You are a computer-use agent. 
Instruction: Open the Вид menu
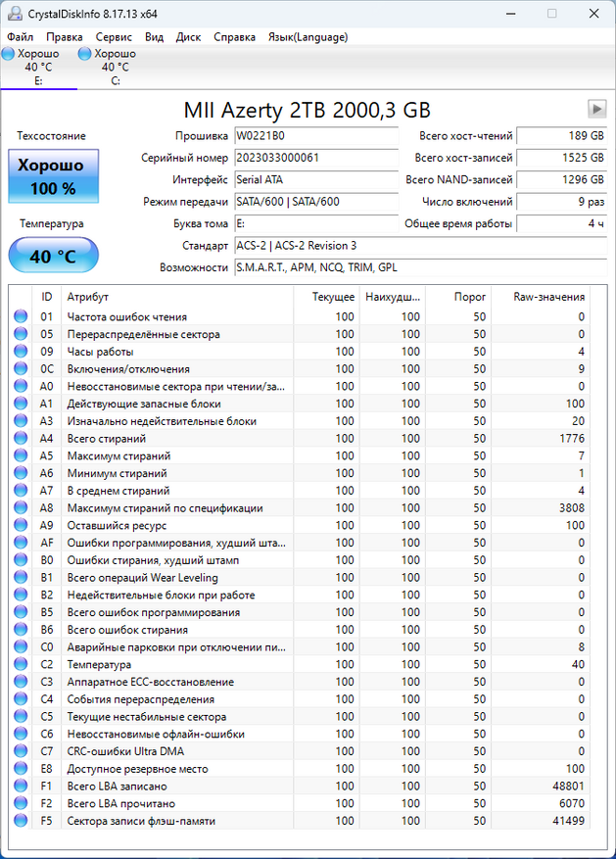154,36
